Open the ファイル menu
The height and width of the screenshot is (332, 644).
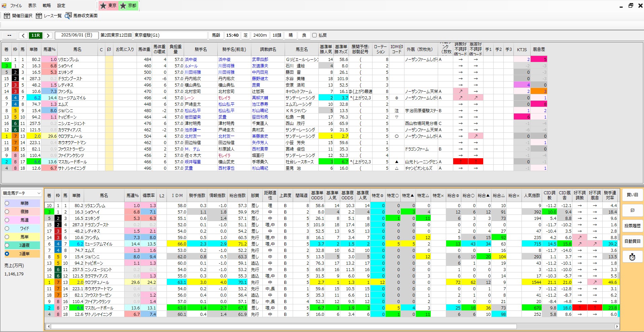point(15,6)
